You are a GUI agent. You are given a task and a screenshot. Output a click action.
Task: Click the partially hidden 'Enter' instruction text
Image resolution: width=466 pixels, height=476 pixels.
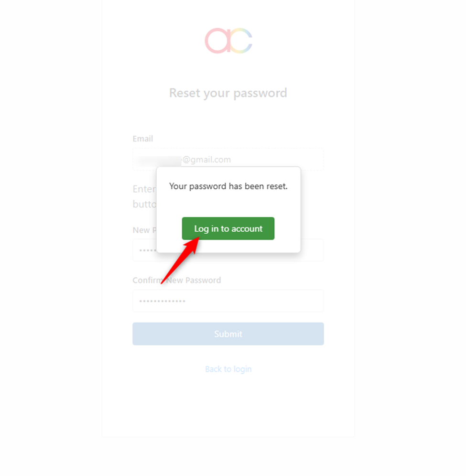point(144,189)
